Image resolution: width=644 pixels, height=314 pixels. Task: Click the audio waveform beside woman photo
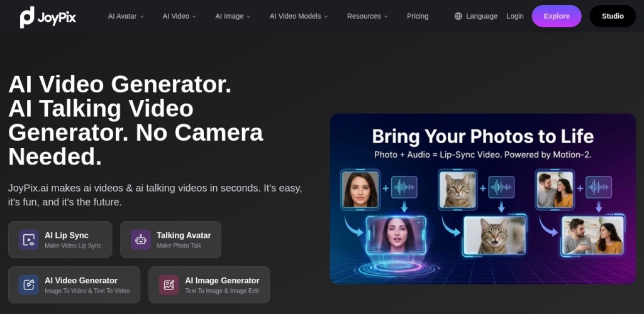pyautogui.click(x=404, y=187)
